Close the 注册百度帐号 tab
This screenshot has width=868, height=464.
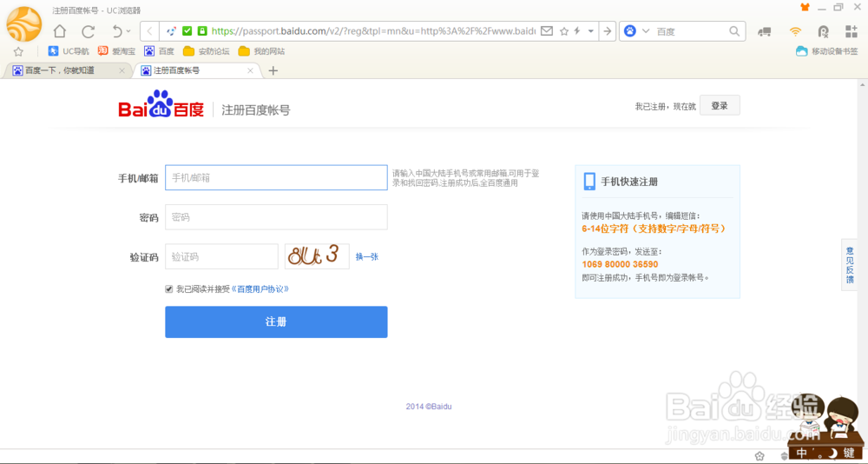pyautogui.click(x=250, y=70)
